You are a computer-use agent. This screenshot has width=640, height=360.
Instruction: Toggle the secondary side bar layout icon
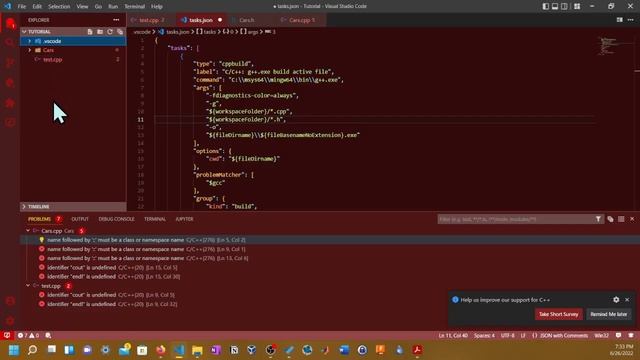[564, 6]
